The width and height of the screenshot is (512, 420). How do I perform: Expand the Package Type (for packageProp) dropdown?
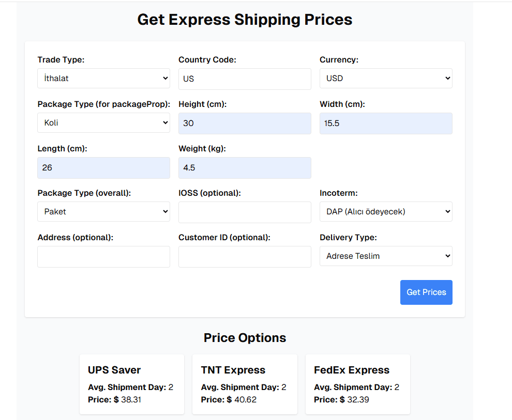(x=103, y=122)
